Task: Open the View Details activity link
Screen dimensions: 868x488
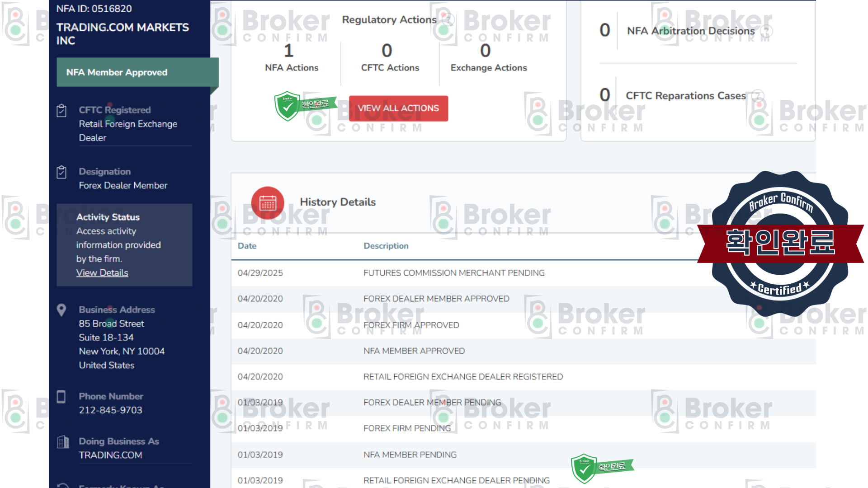Action: [x=102, y=273]
